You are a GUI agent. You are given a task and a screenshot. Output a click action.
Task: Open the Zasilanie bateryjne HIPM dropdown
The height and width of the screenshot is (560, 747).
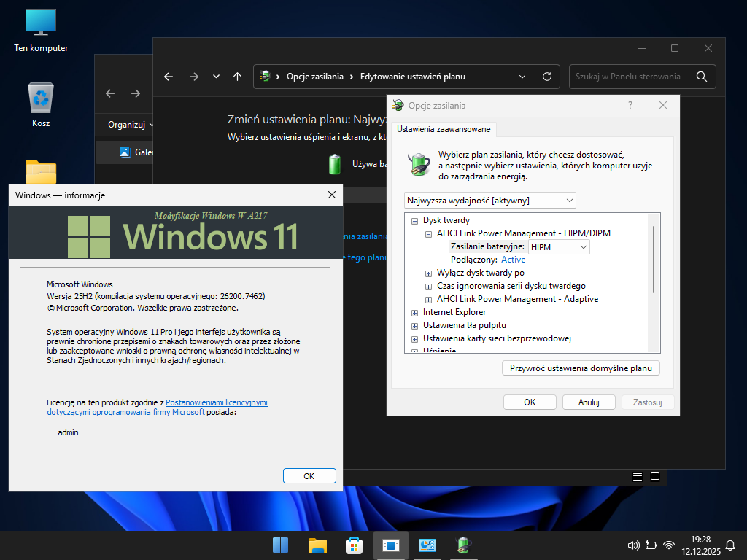(x=559, y=247)
